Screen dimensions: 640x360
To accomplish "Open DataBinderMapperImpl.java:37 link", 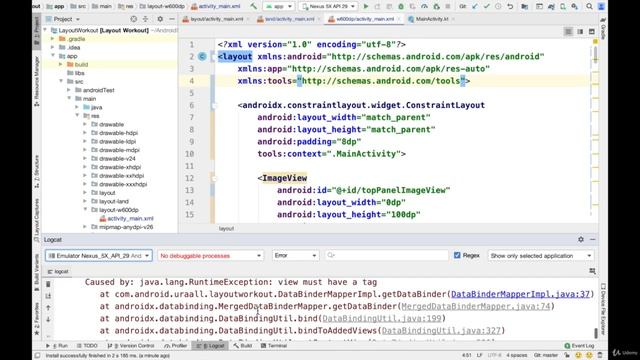I will click(520, 294).
